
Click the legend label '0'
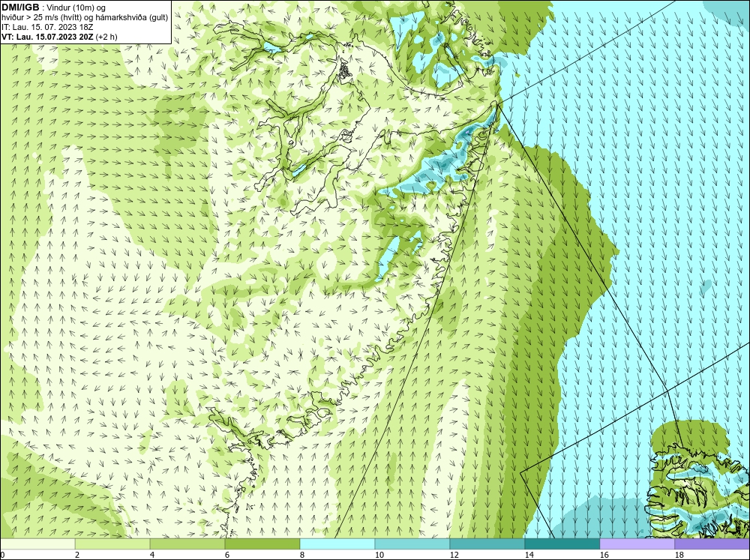[x=3, y=555]
